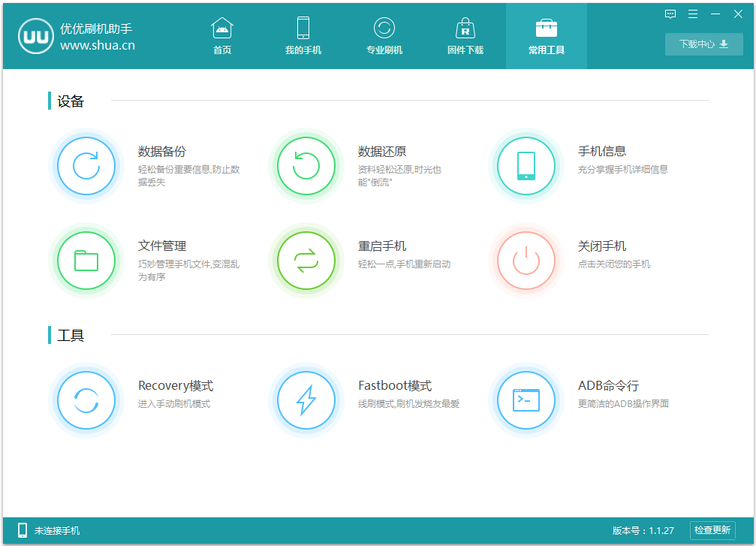Image resolution: width=756 pixels, height=546 pixels.
Task: Launch the 文件管理 file manager
Action: (x=86, y=259)
